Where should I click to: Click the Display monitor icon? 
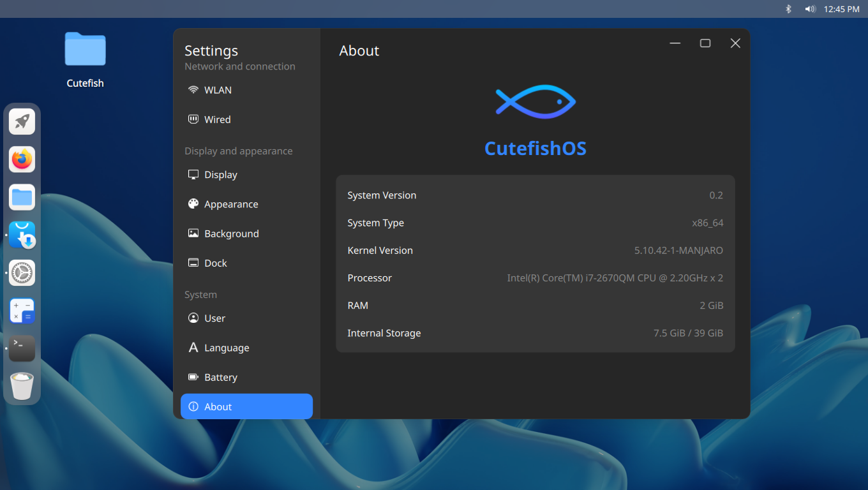tap(193, 175)
